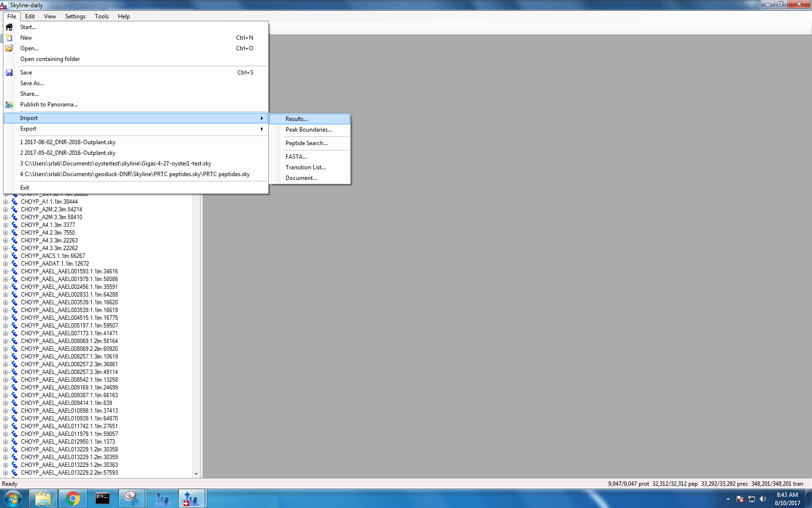Expand the CHOYP_AAEL_AAEL008069.1.2|m.58164 node

[x=6, y=341]
